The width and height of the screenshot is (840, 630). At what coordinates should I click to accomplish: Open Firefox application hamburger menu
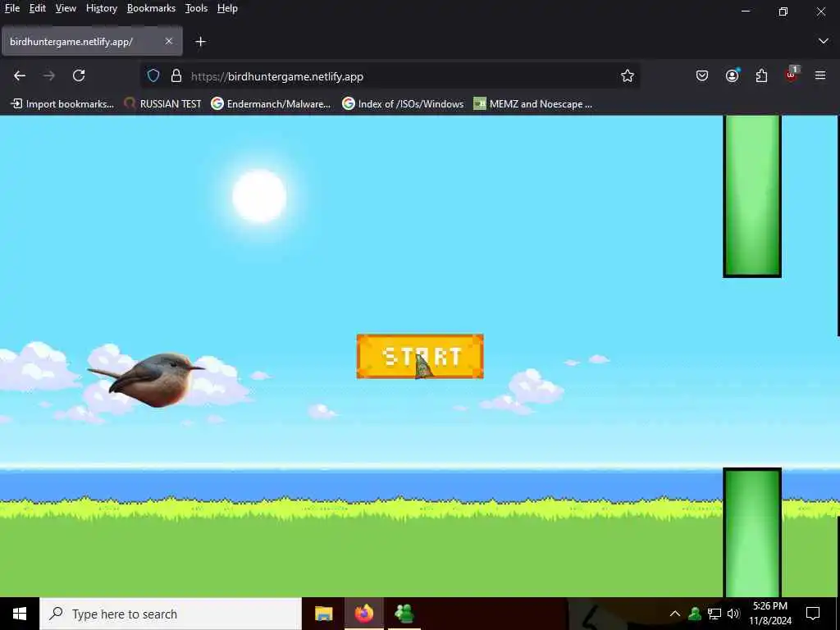coord(820,75)
